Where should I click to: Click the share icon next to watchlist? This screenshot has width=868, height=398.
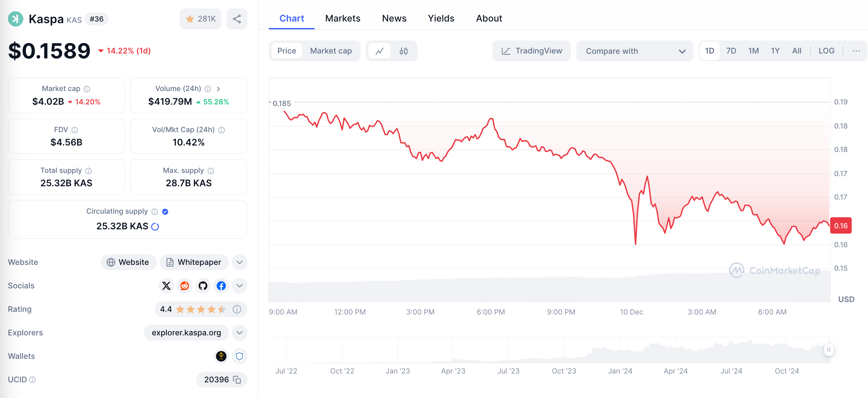237,19
